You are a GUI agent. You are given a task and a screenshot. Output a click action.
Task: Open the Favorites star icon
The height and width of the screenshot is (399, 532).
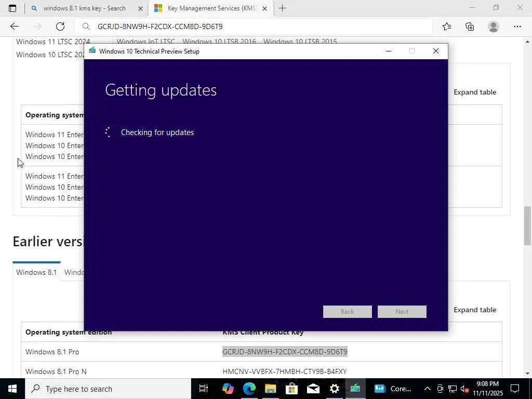click(446, 26)
